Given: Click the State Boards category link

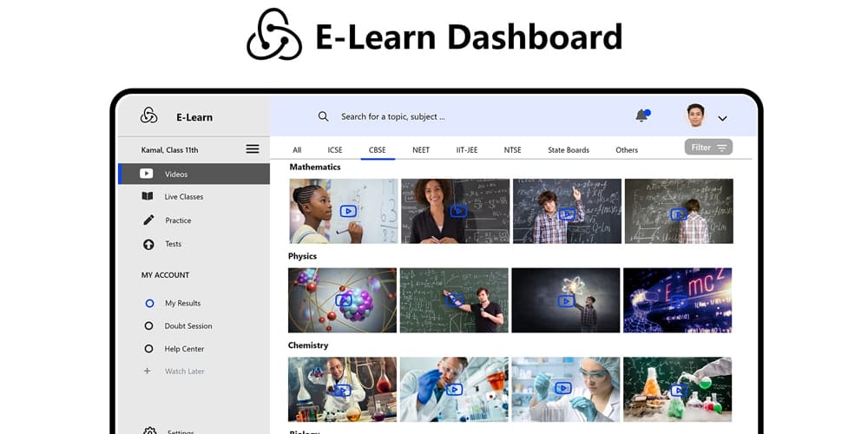Looking at the screenshot, I should (x=569, y=150).
